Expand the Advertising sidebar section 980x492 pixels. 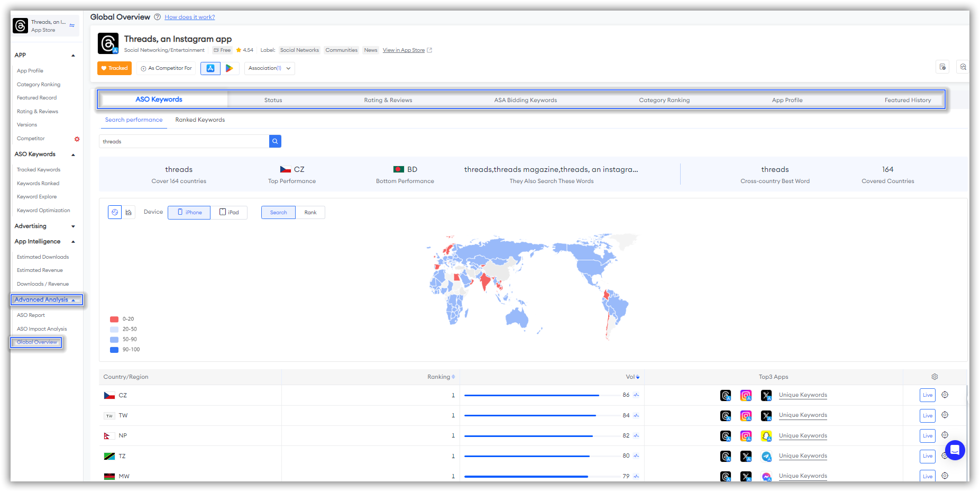point(73,226)
